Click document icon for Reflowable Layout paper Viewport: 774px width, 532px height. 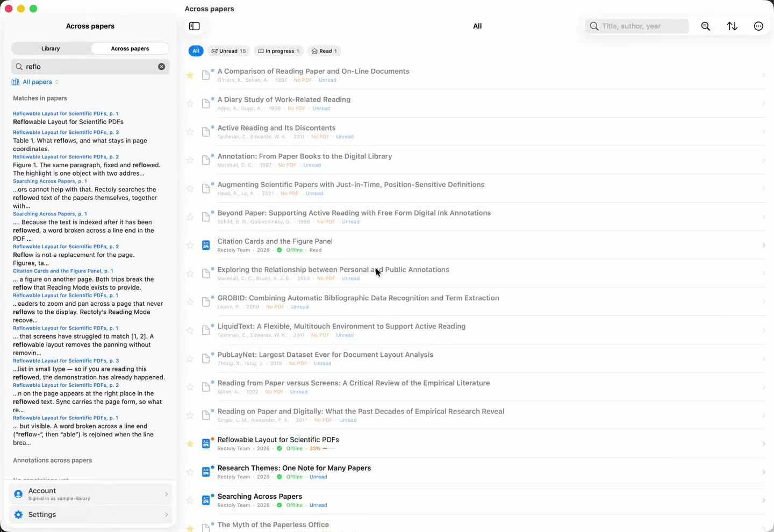[206, 444]
